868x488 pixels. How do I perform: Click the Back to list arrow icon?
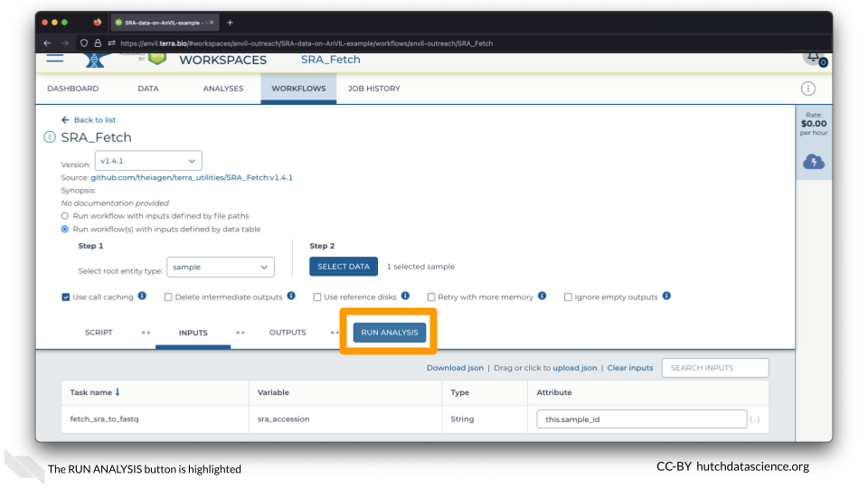pos(65,120)
